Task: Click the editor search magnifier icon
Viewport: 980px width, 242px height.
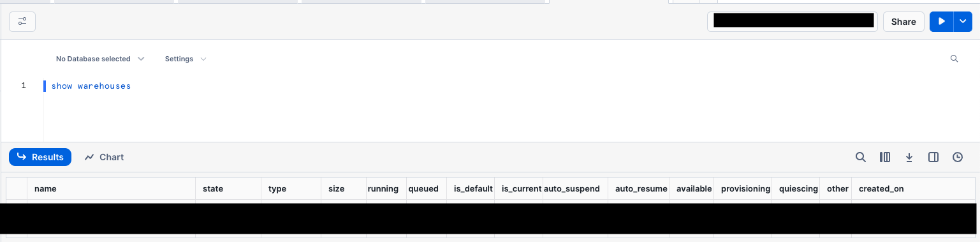Action: pyautogui.click(x=954, y=59)
